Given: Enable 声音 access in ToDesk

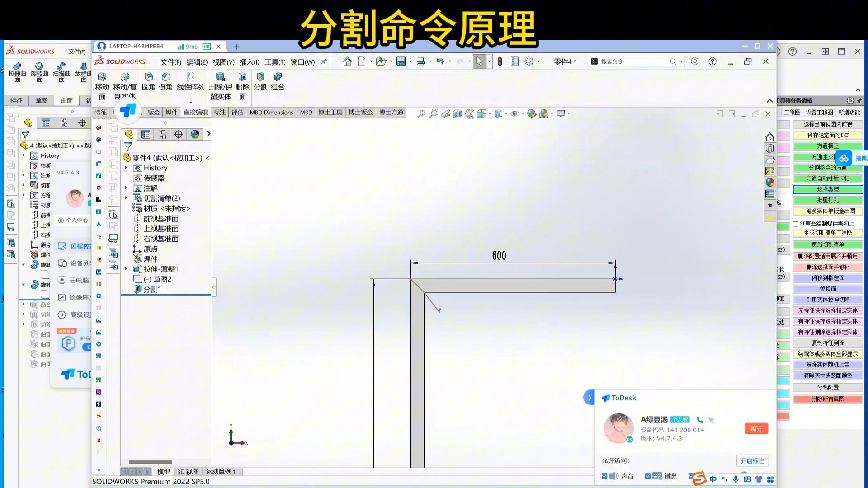Looking at the screenshot, I should coord(604,476).
